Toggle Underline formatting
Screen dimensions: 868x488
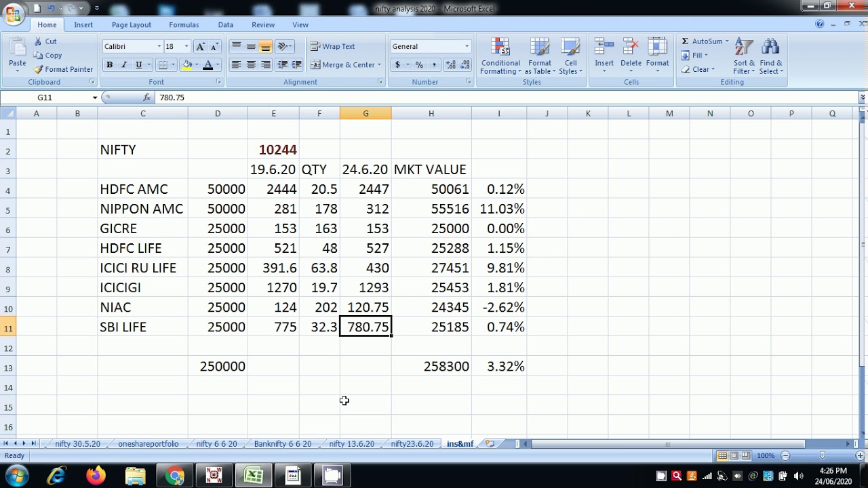[x=138, y=65]
